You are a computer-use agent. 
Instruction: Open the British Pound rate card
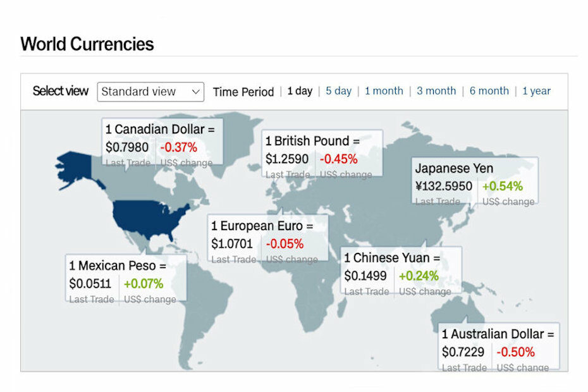pos(322,154)
